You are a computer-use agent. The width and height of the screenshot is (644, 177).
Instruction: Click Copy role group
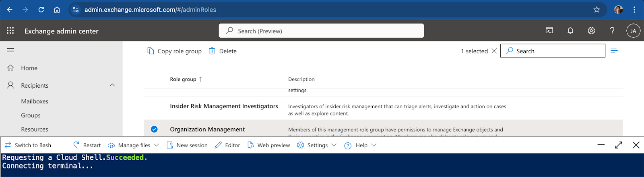click(x=174, y=51)
